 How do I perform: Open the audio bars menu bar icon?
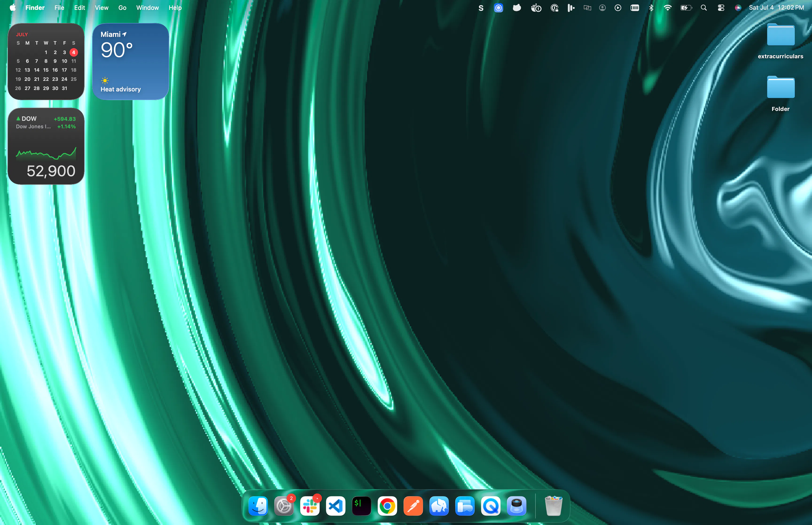point(571,8)
